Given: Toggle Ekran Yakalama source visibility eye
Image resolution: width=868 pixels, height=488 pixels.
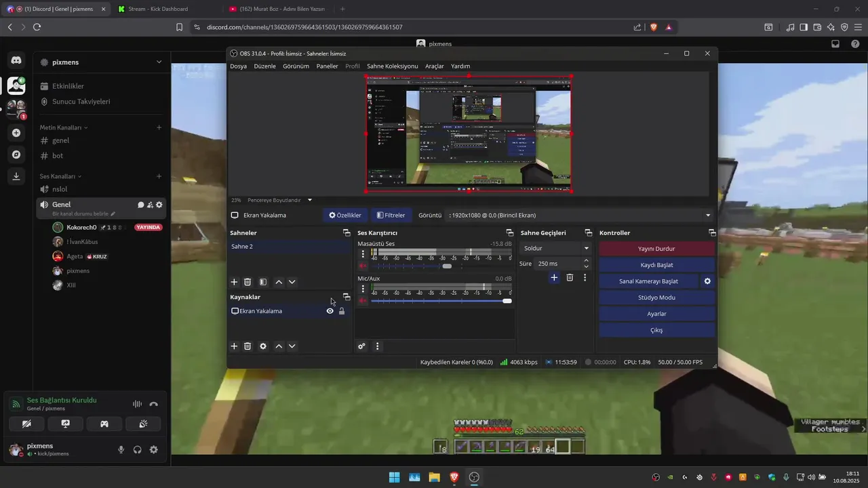Looking at the screenshot, I should [x=330, y=311].
